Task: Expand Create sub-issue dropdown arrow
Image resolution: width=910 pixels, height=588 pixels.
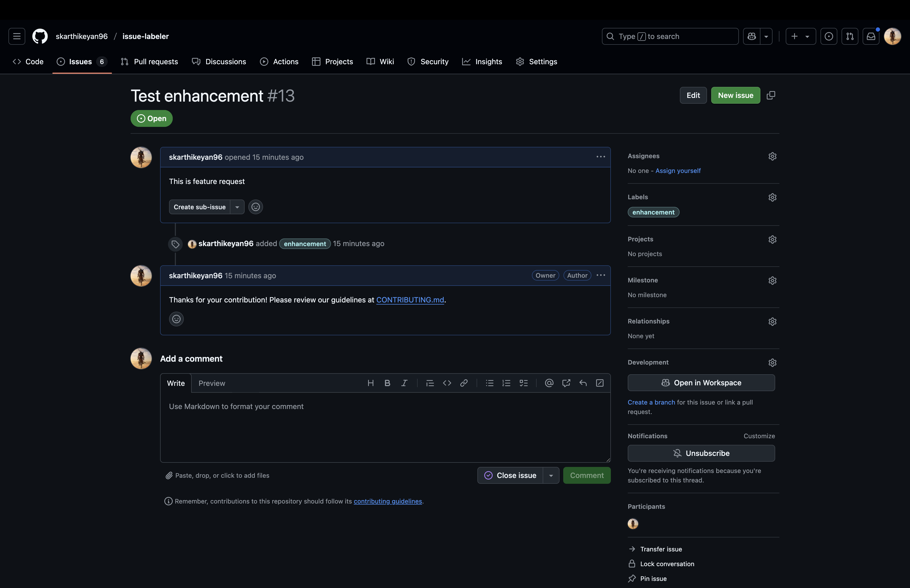Action: [237, 207]
